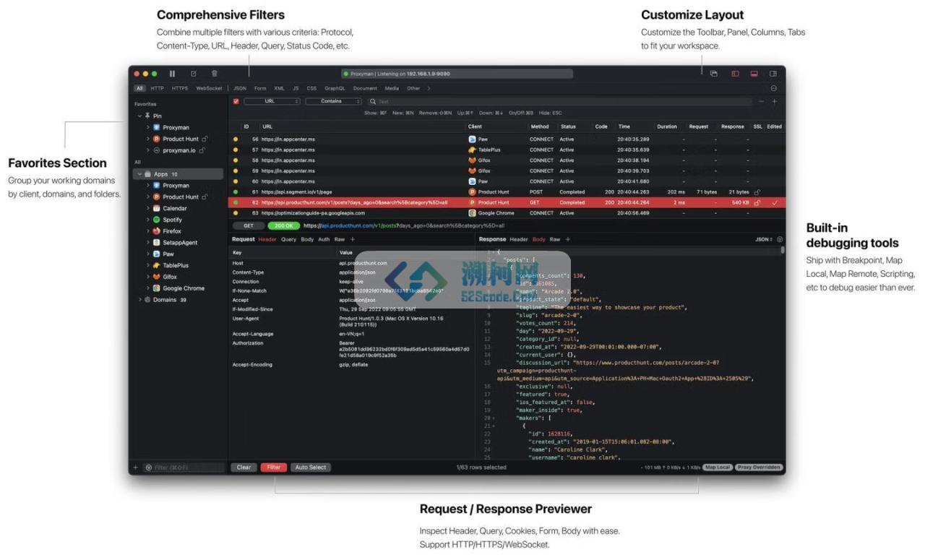Click the filter text search field
This screenshot has width=925, height=560.
[x=560, y=102]
